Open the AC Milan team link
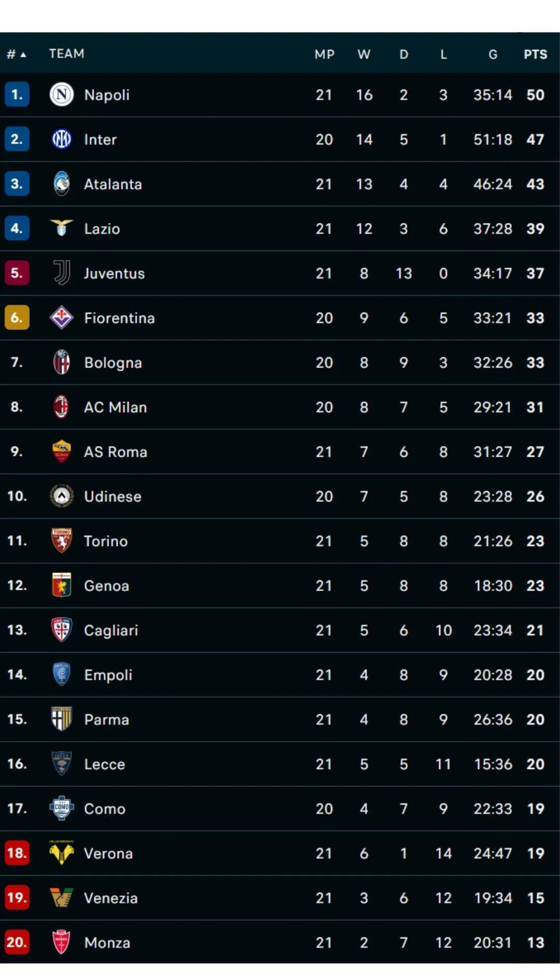The height and width of the screenshot is (980, 560). click(x=115, y=407)
